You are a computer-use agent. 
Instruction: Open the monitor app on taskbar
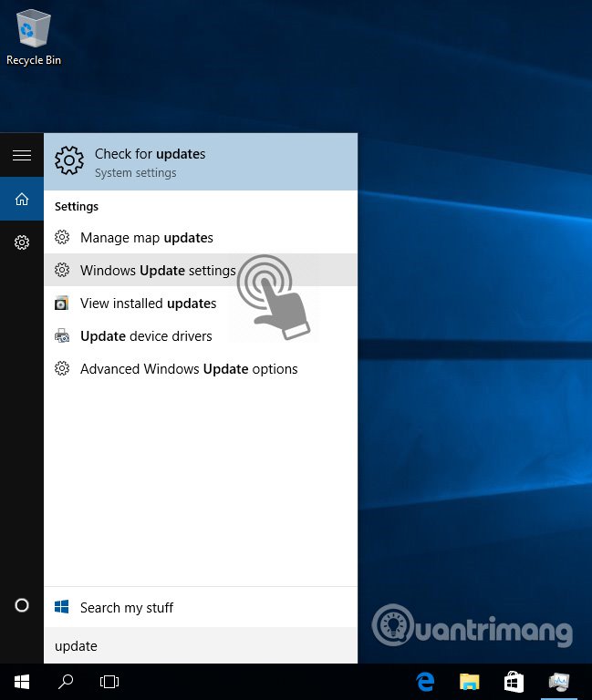[x=558, y=682]
